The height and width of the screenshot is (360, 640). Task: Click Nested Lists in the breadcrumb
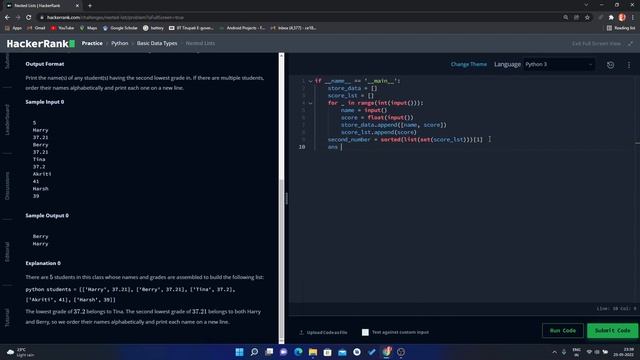tap(200, 43)
